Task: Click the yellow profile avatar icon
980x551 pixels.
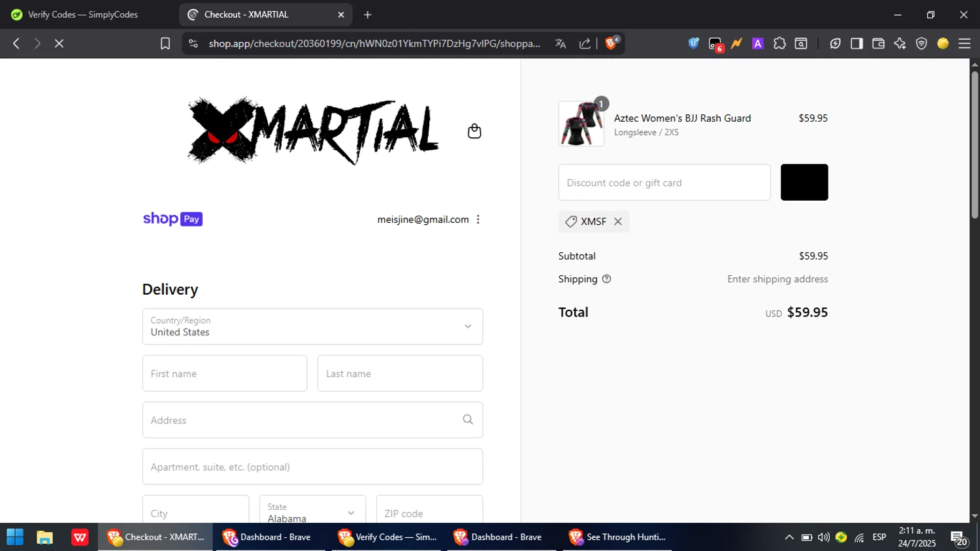Action: click(943, 43)
